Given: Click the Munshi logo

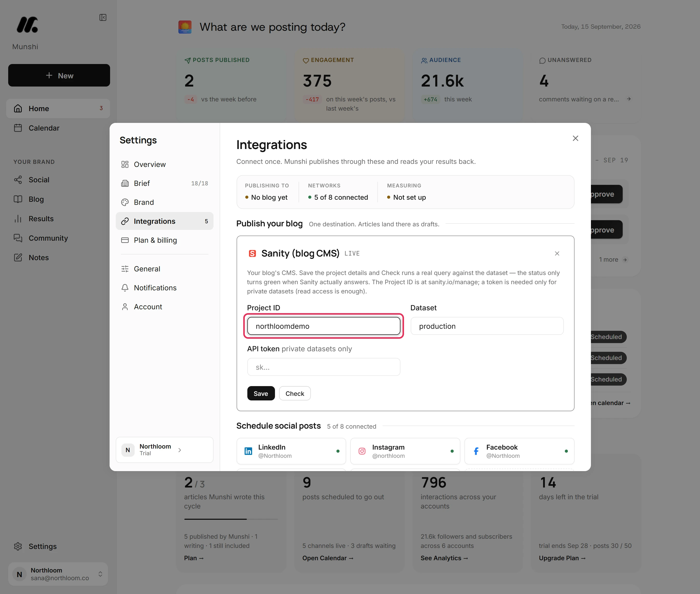Looking at the screenshot, I should tap(27, 25).
